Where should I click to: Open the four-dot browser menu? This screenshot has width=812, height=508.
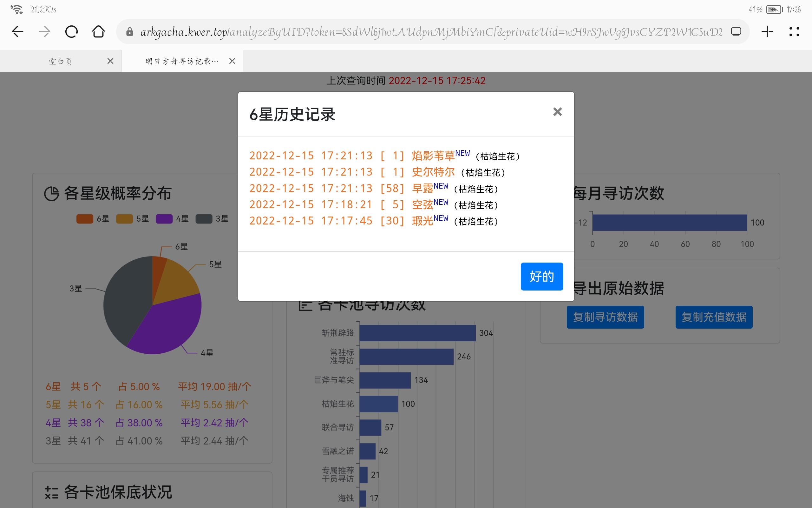[x=794, y=31]
